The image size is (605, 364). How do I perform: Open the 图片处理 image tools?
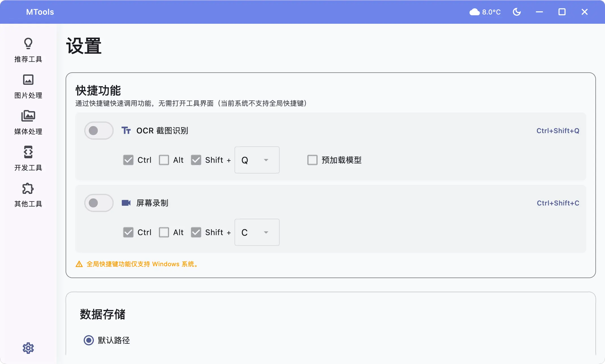28,86
